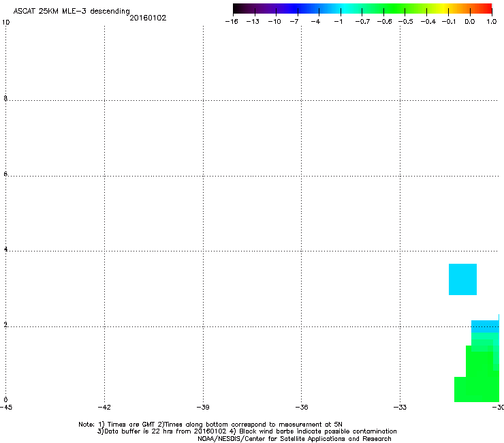Click the note about the 22 hrs data buffer
The height and width of the screenshot is (443, 504).
247,431
